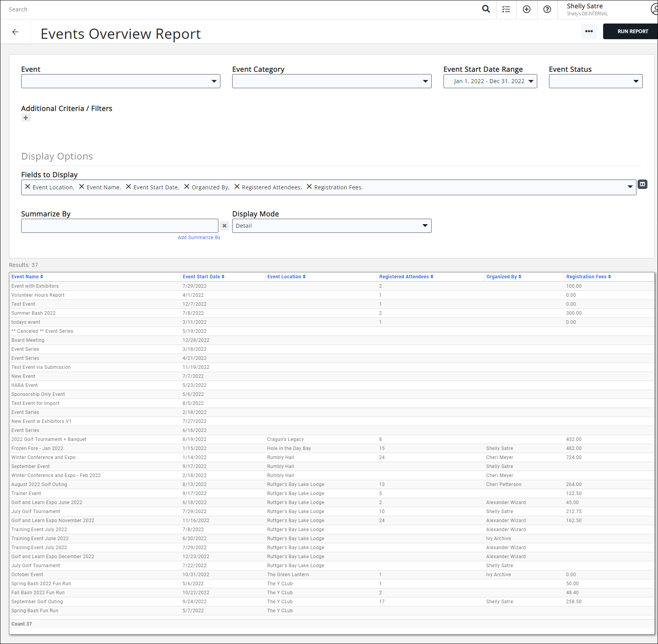Remove Event Location from displayed fields
The width and height of the screenshot is (658, 644).
coord(27,187)
